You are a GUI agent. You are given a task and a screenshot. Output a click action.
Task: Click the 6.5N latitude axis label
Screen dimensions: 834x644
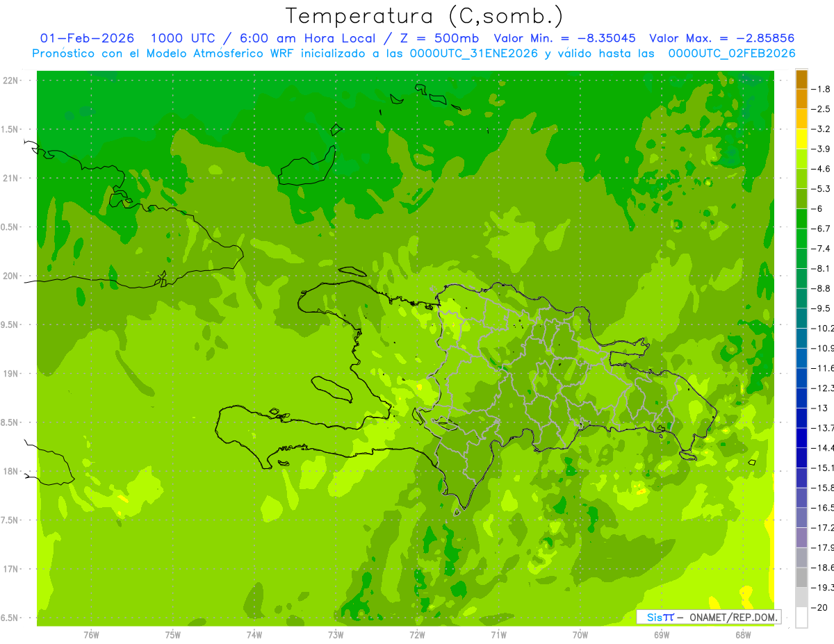pos(10,618)
